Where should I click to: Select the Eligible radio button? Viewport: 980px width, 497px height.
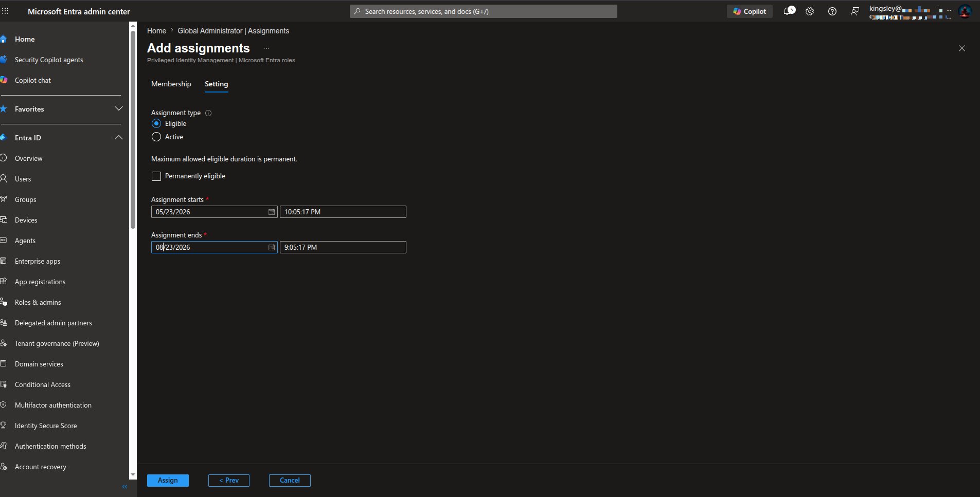pos(156,123)
